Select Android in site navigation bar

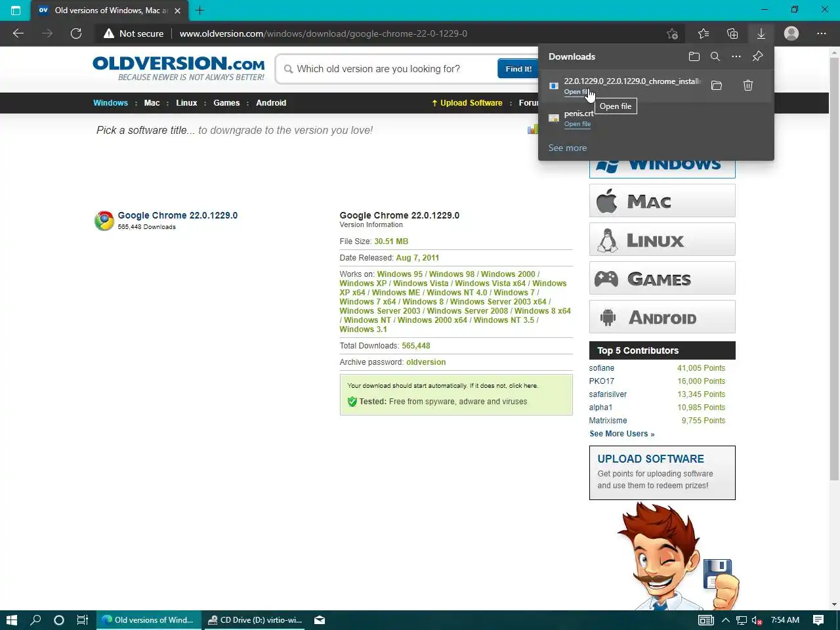[x=271, y=103]
